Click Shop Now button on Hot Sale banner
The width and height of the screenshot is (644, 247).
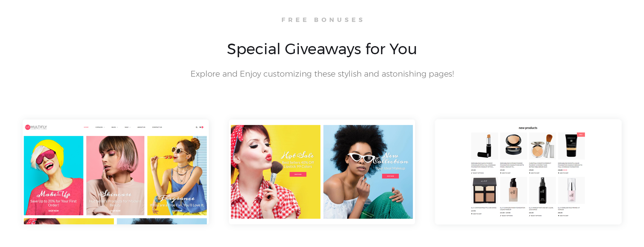(298, 174)
